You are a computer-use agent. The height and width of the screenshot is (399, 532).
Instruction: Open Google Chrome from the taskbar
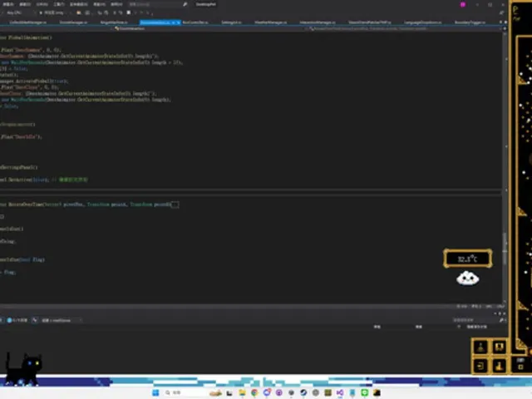254,392
